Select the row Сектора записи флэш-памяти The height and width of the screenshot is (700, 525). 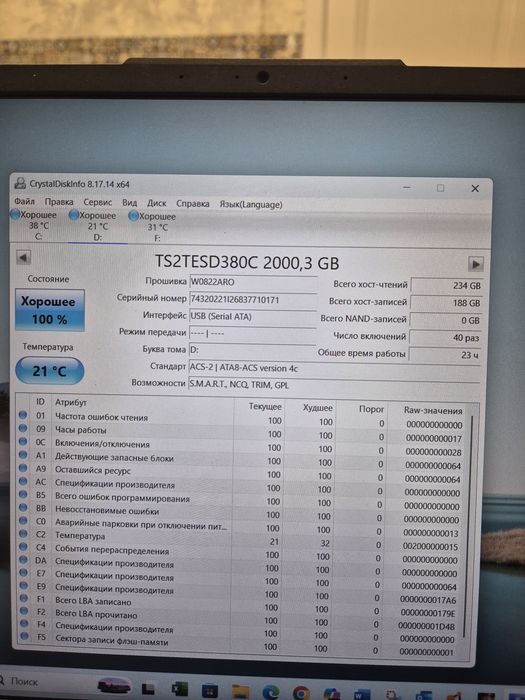tap(242, 643)
